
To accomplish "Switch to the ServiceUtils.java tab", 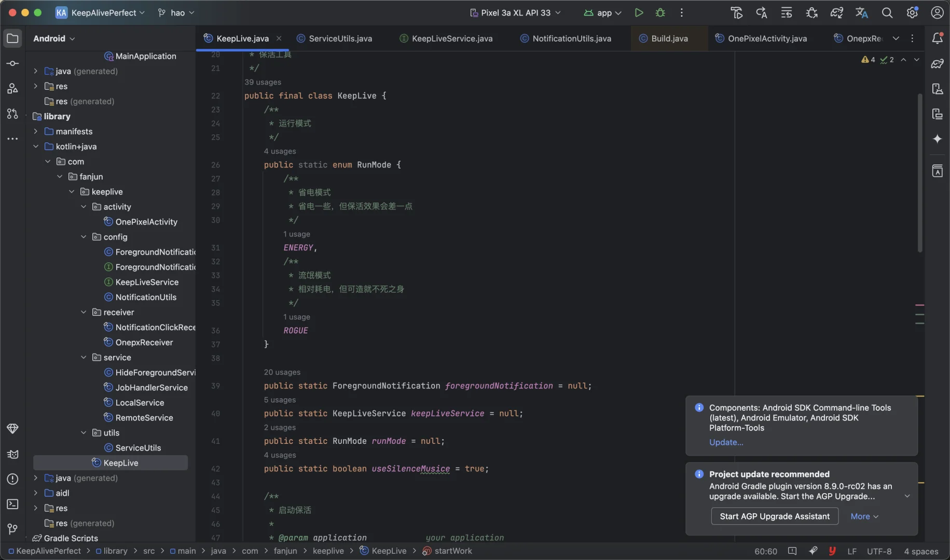I will click(340, 38).
